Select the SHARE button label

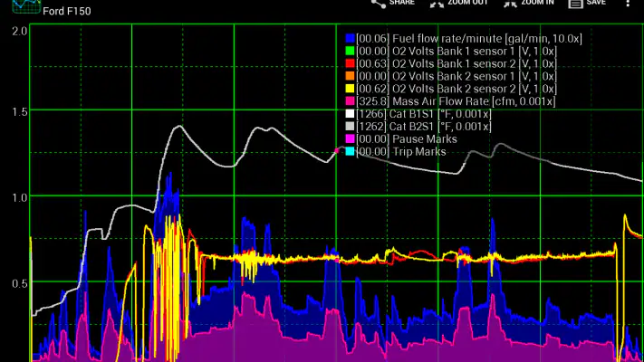401,3
